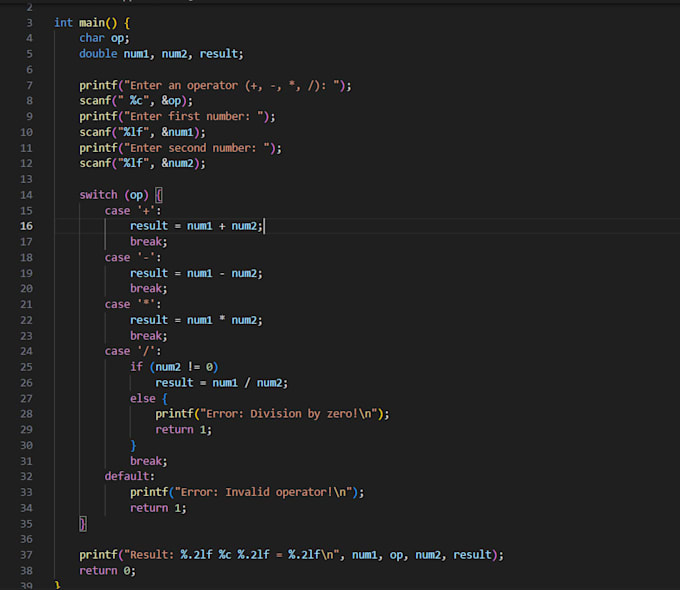Click line number 7 in the gutter
This screenshot has width=680, height=590.
[29, 85]
